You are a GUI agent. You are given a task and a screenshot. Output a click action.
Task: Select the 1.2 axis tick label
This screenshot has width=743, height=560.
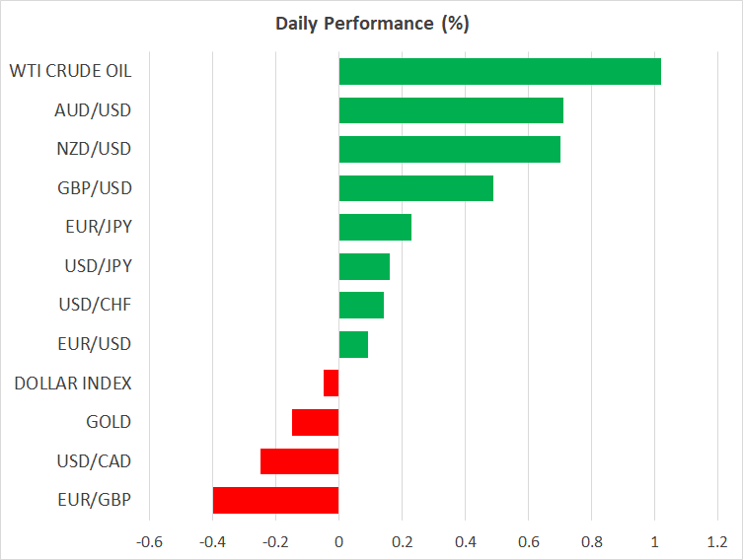(717, 541)
